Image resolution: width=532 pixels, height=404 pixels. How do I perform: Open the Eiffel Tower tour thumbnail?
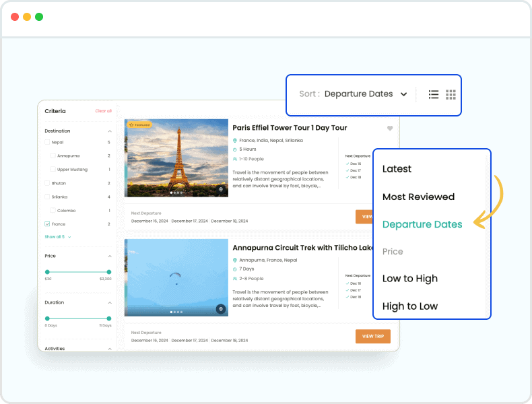[176, 158]
